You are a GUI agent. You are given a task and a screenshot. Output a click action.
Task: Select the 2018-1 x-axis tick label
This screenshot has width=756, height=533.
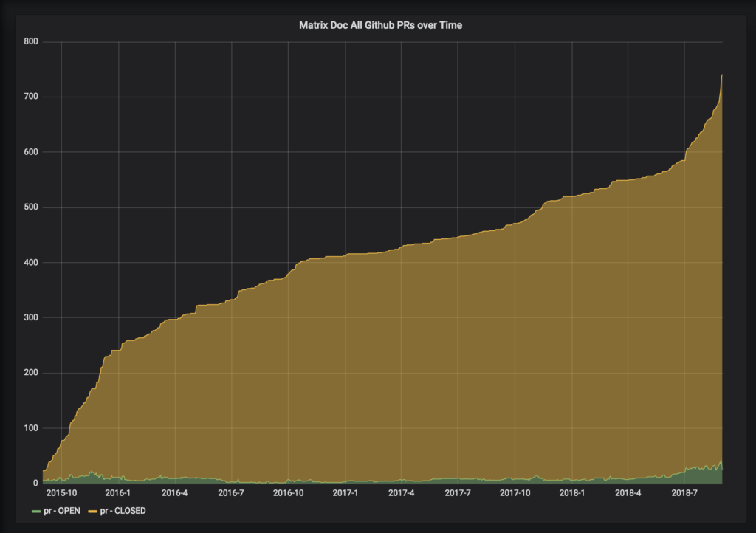tap(571, 493)
